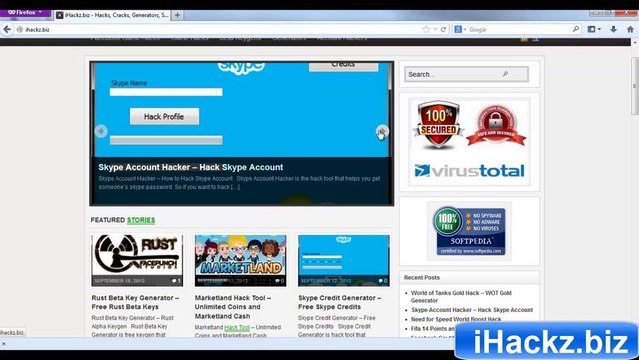The width and height of the screenshot is (639, 360).
Task: Open the Marketland thumbnail image
Action: [240, 260]
